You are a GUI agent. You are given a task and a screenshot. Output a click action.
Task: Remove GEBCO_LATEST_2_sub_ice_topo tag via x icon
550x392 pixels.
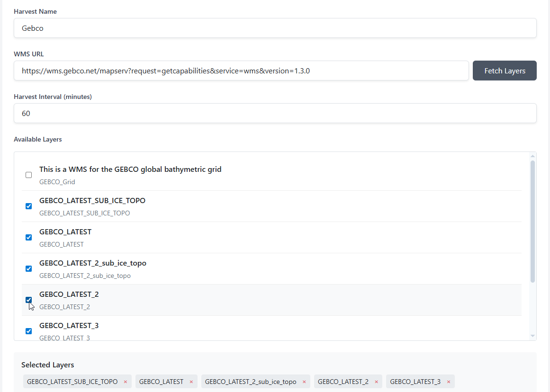tap(304, 382)
